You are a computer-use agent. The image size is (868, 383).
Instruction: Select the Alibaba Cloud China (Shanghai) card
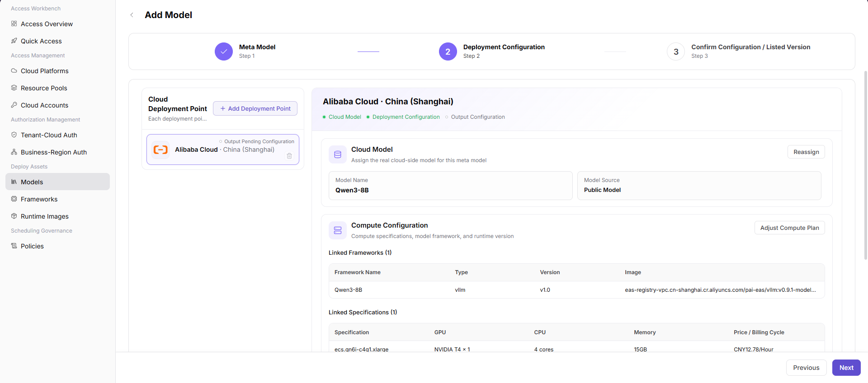point(223,149)
